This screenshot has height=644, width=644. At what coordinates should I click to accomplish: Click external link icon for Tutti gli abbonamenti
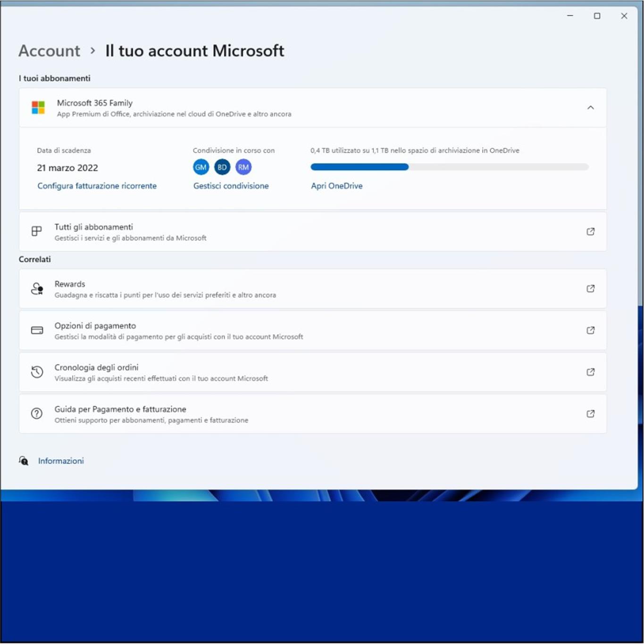tap(590, 231)
